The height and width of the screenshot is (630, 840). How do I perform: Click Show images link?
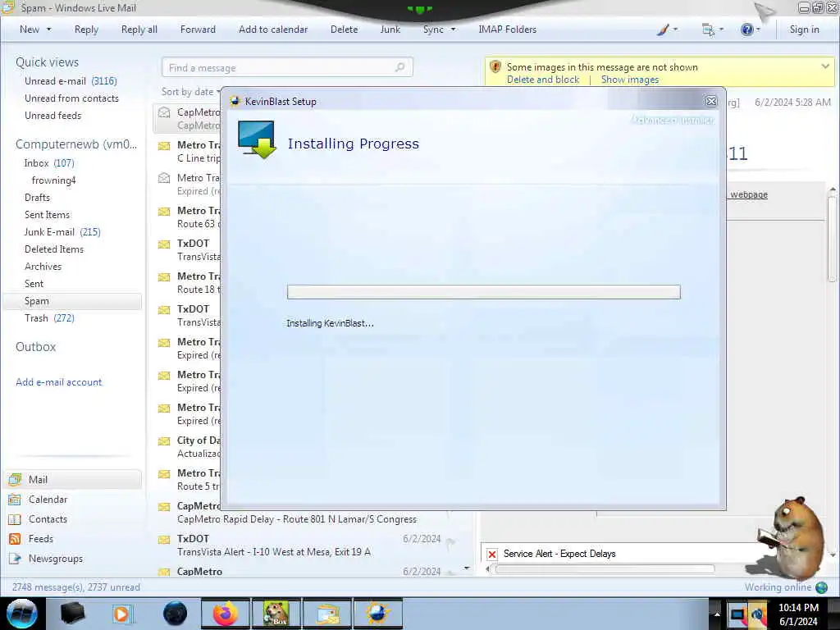click(630, 80)
